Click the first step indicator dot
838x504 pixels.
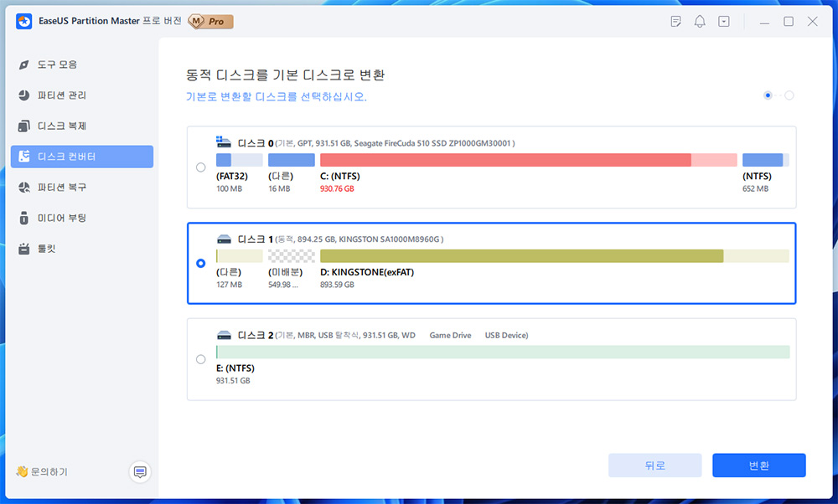point(768,95)
